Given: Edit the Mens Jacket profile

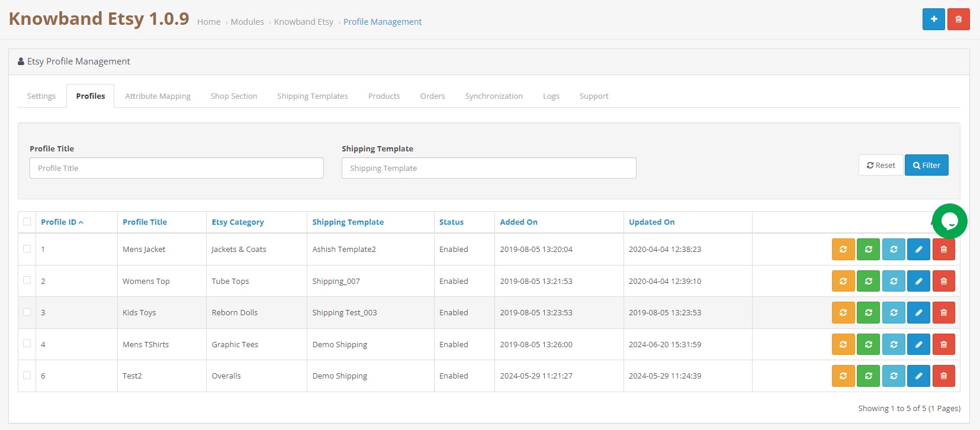Looking at the screenshot, I should (919, 249).
